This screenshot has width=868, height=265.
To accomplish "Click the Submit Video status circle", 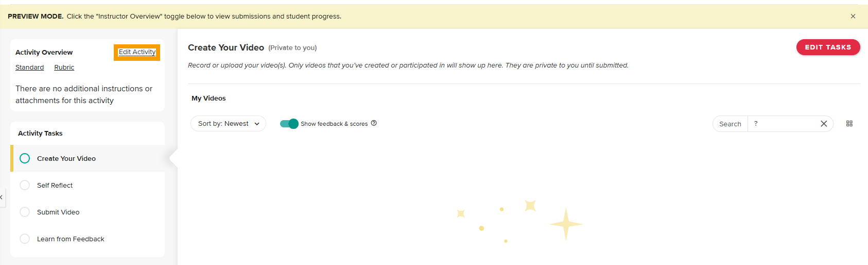I will coord(25,212).
